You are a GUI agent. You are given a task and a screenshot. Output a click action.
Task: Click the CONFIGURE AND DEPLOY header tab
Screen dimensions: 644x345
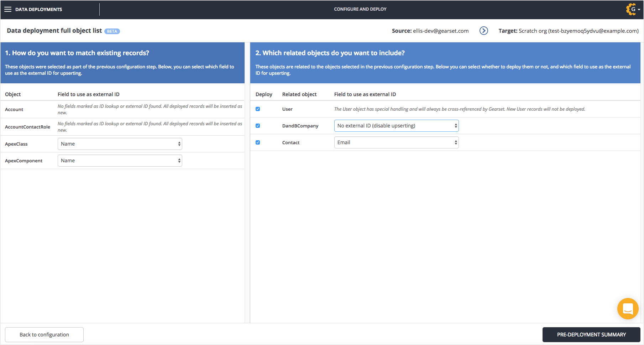coord(360,9)
